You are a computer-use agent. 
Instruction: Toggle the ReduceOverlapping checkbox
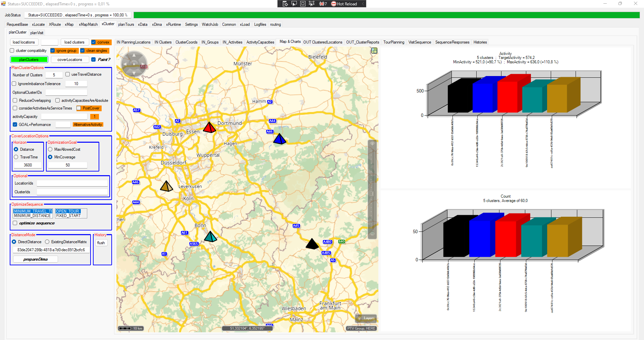(15, 100)
